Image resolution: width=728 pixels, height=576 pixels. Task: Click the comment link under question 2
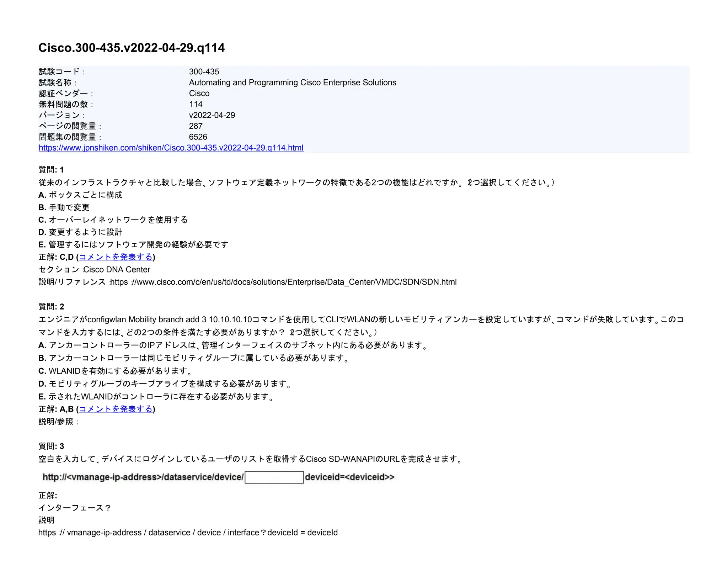[116, 409]
